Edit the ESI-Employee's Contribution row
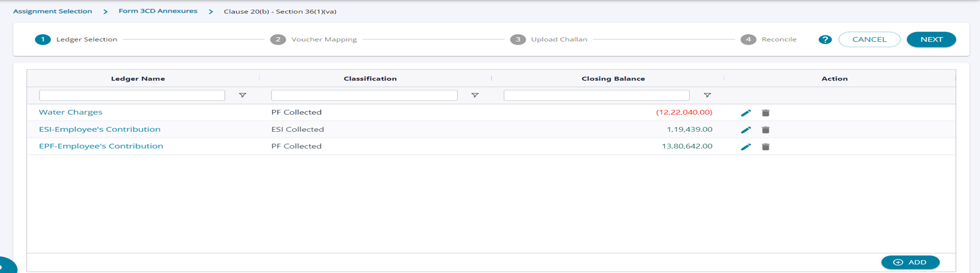The height and width of the screenshot is (273, 980). 746,130
